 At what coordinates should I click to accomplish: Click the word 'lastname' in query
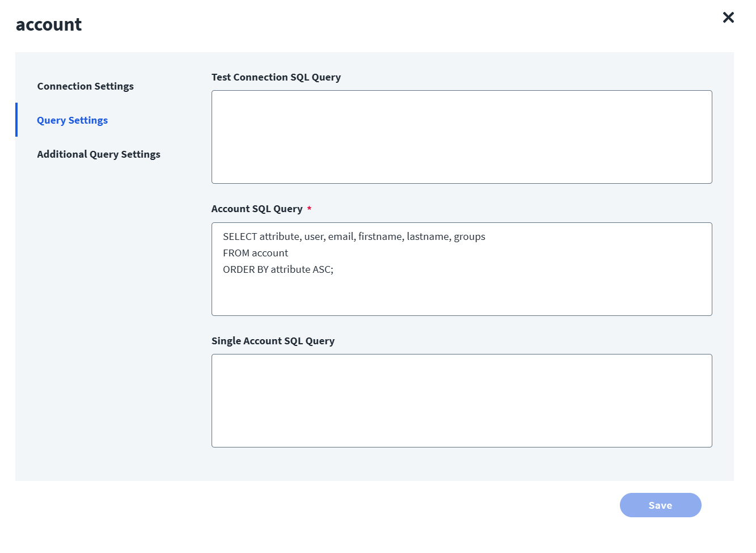428,237
